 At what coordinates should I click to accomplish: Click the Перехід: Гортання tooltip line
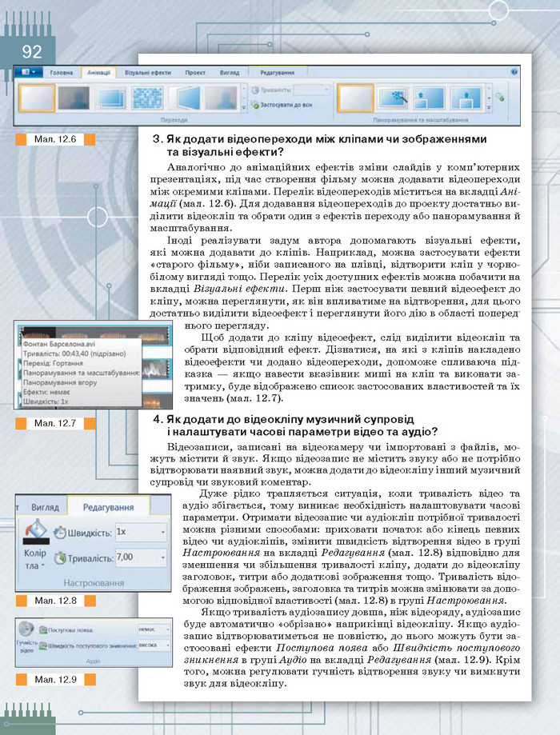53,363
